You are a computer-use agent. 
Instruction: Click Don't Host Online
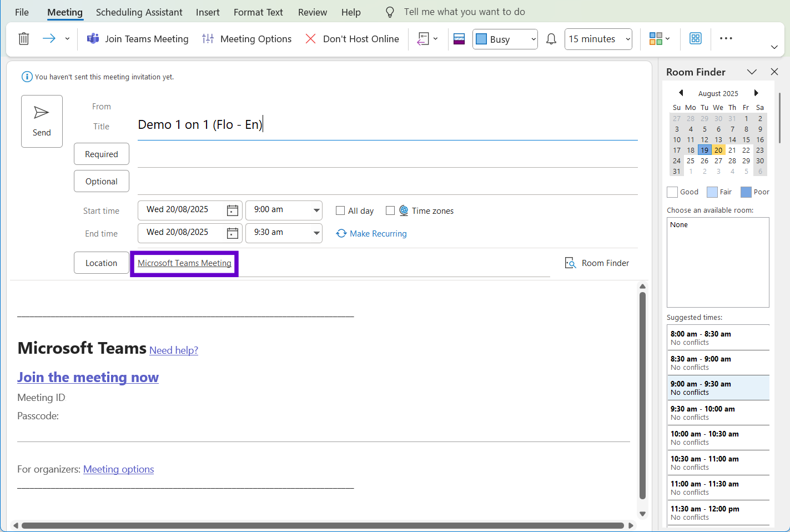click(x=352, y=39)
